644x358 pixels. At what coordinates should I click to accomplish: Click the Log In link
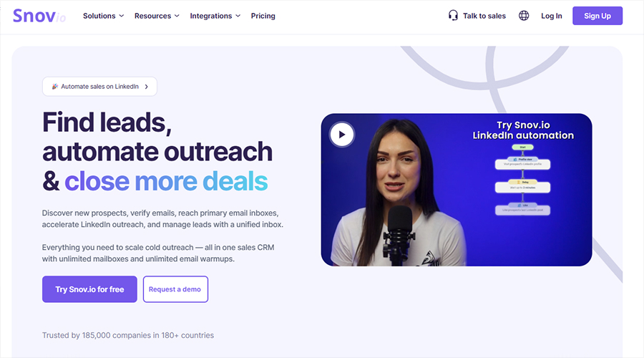click(x=551, y=16)
